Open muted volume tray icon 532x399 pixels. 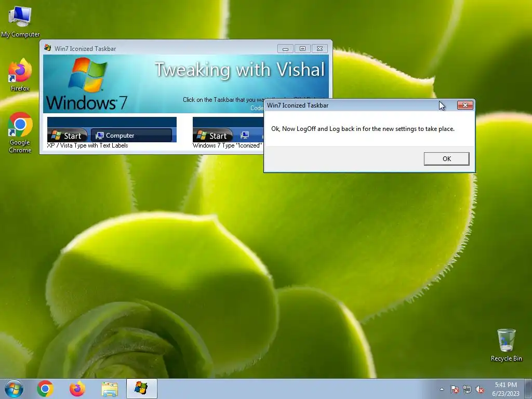coord(480,390)
